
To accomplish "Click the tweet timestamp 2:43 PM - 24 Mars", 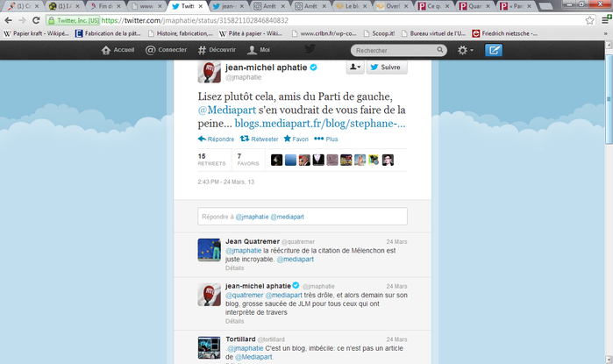I will 226,182.
